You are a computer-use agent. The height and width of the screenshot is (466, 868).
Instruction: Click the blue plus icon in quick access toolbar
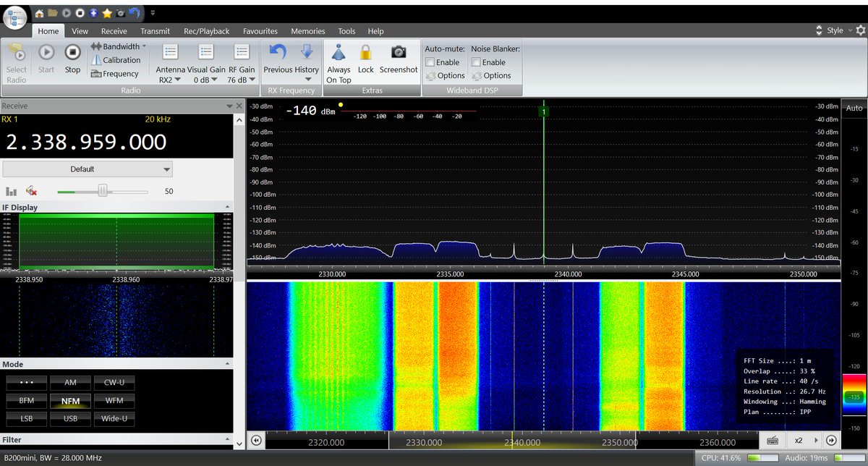pyautogui.click(x=93, y=13)
